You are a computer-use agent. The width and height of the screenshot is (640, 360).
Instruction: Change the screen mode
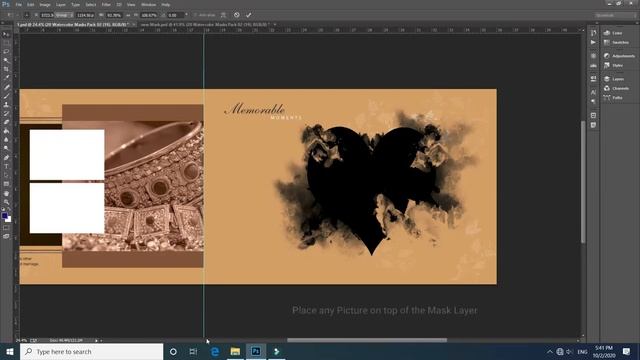(6, 236)
